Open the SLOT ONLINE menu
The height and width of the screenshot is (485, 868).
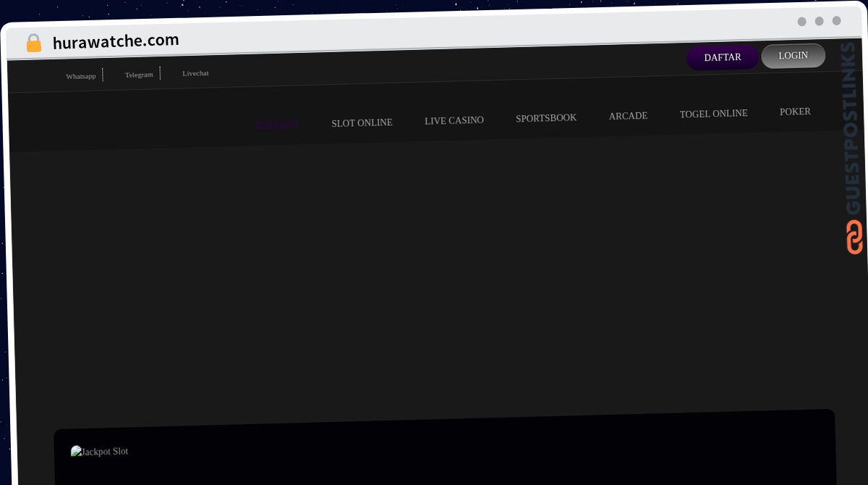pyautogui.click(x=362, y=123)
